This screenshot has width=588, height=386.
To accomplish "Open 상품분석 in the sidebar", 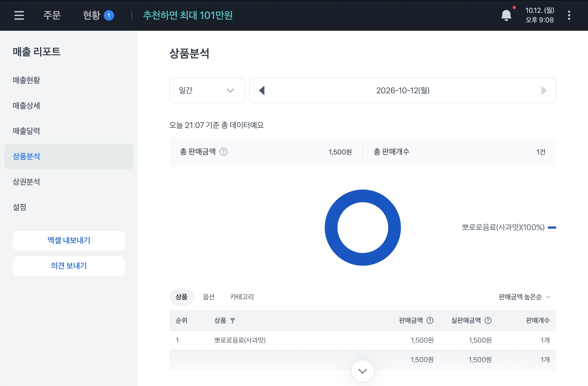I will coord(69,156).
